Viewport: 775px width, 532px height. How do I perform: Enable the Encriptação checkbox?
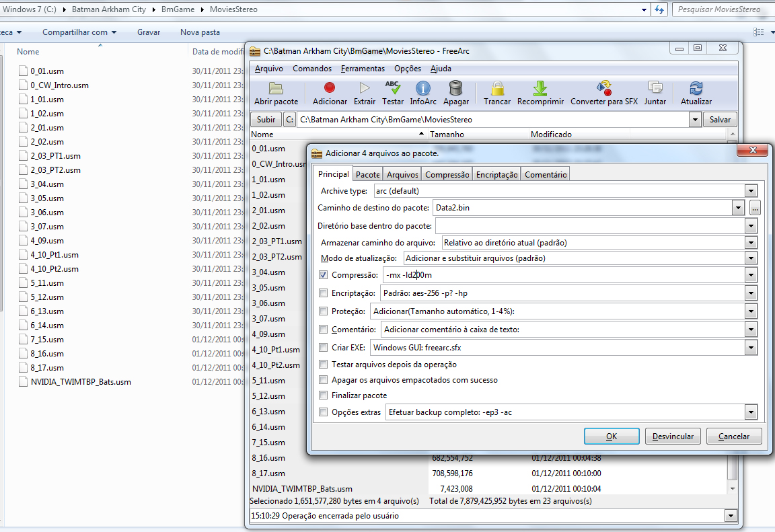323,293
